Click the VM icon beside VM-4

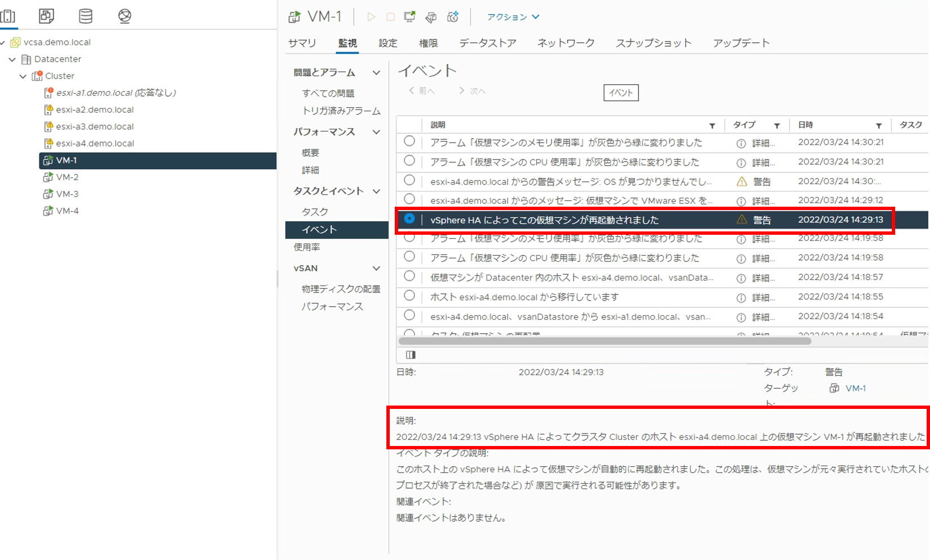(48, 211)
